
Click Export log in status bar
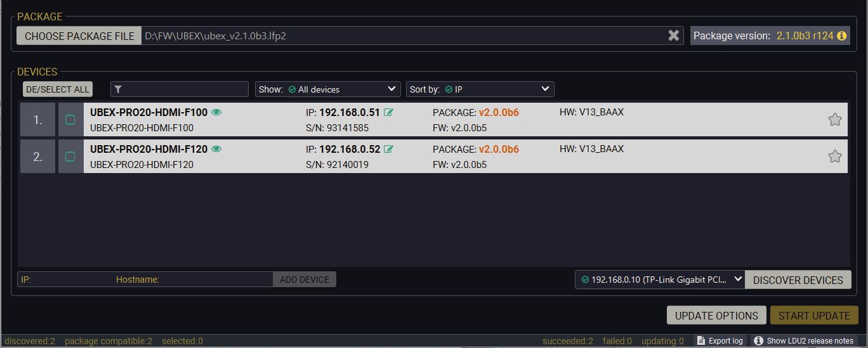point(720,341)
